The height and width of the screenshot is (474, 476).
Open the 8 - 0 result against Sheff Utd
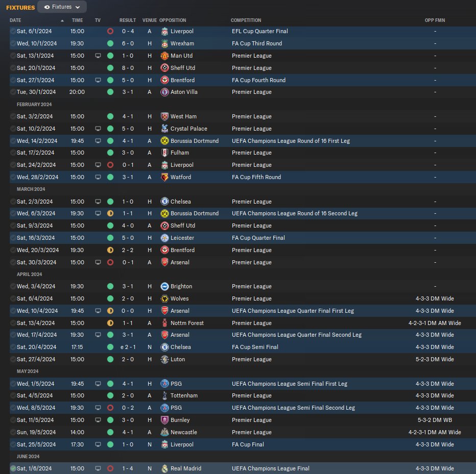point(128,68)
